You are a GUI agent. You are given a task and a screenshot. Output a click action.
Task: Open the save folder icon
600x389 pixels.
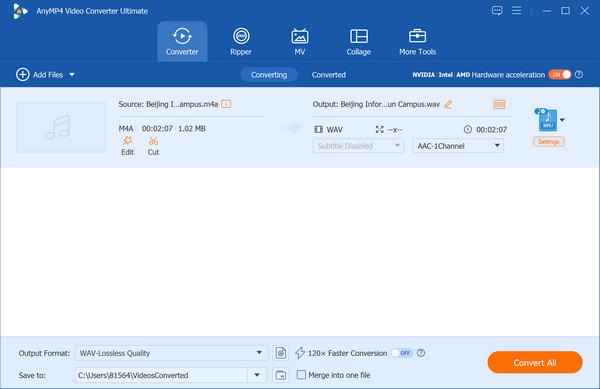click(x=280, y=375)
